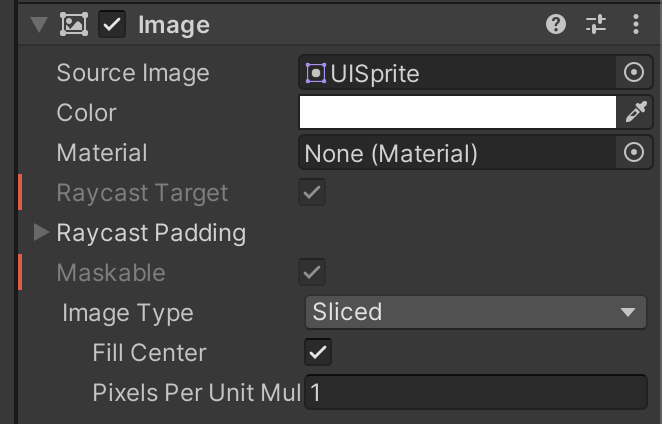This screenshot has width=662, height=424.
Task: Click the Pixels Per Unit Multiplier input field
Action: point(476,392)
